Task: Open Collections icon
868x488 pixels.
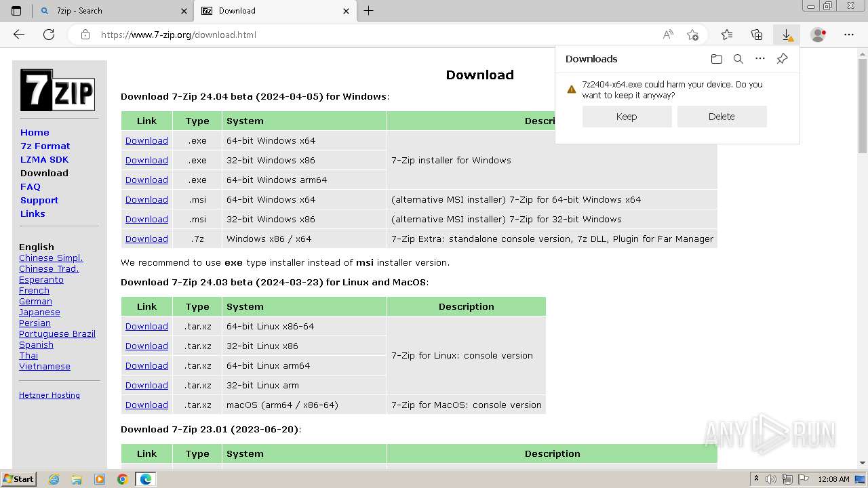Action: [757, 35]
